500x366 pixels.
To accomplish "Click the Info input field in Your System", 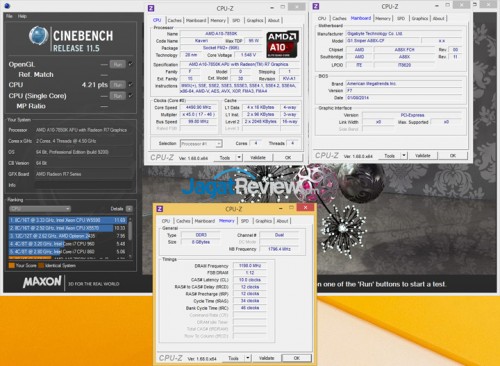I will pyautogui.click(x=83, y=185).
